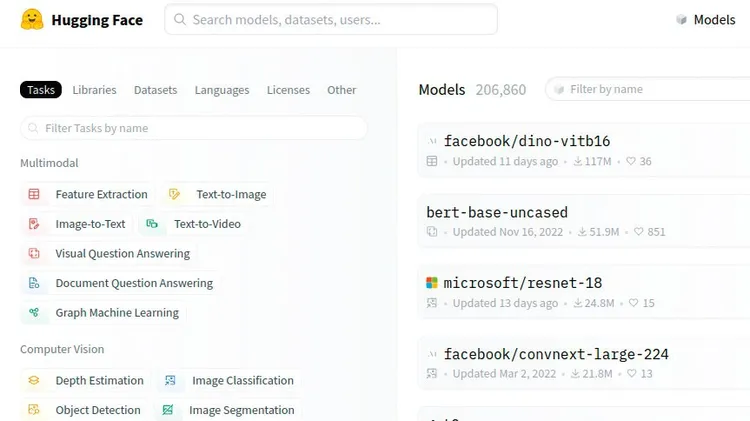
Task: Click the Image Classification task icon
Action: (x=170, y=380)
